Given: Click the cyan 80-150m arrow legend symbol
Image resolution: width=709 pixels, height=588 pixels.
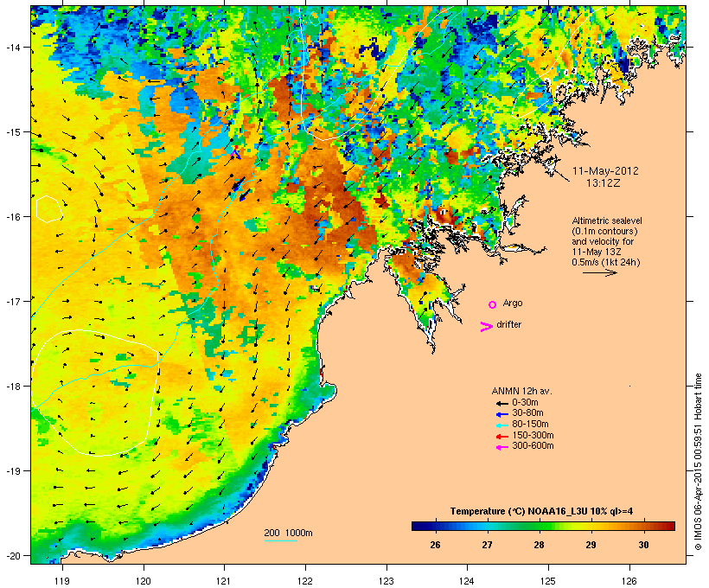Looking at the screenshot, I should (501, 425).
